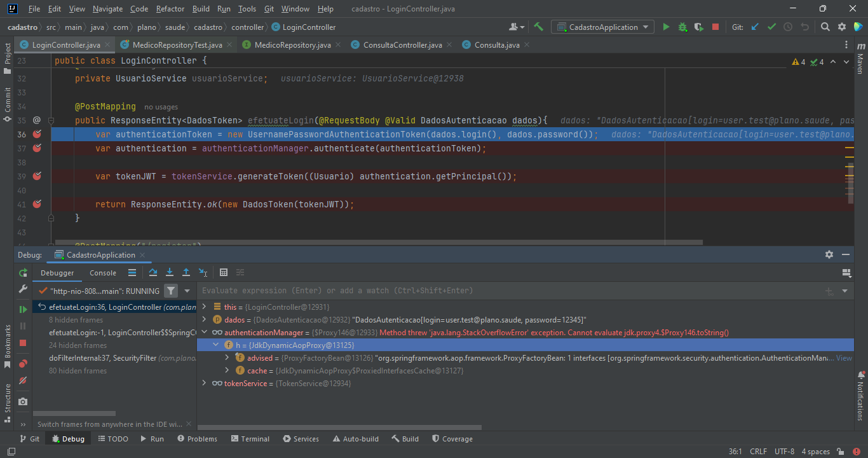
Task: Collapse the 'h' JdkDynamicAopProxy node
Action: pos(216,345)
